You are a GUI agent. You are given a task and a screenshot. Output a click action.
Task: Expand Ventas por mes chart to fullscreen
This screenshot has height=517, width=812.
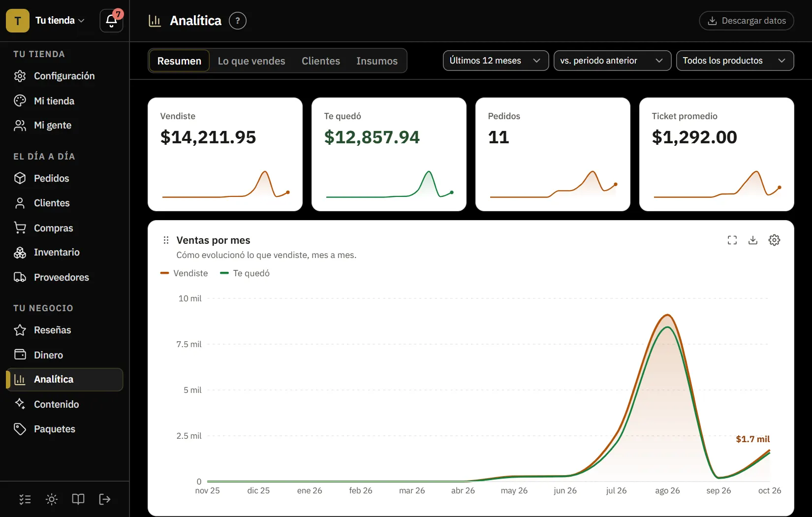[732, 240]
